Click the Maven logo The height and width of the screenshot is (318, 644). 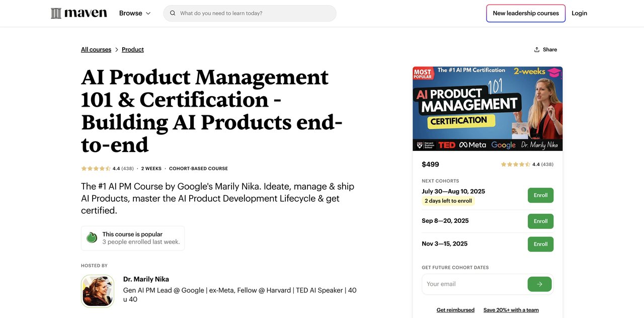pyautogui.click(x=79, y=13)
